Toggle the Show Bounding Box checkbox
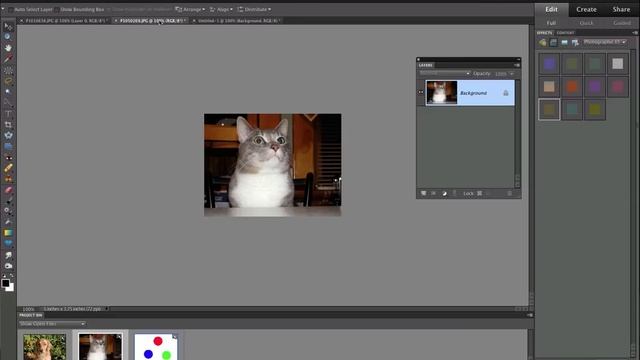This screenshot has height=360, width=640. tap(57, 9)
